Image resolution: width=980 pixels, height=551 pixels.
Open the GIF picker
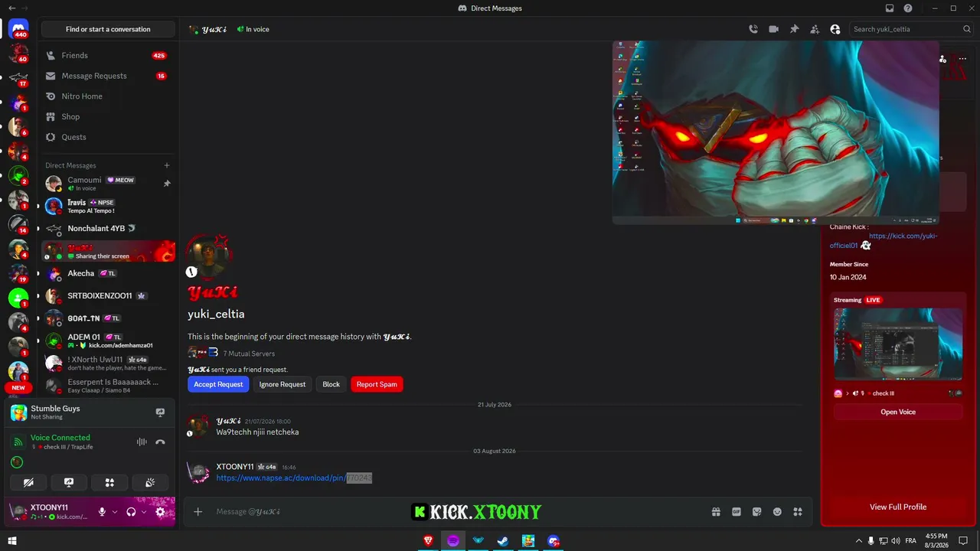[x=737, y=511]
